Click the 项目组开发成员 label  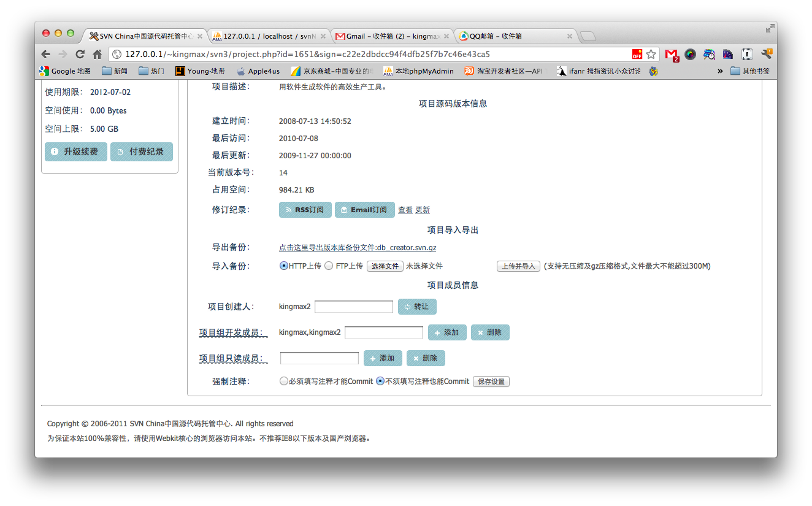coord(233,332)
